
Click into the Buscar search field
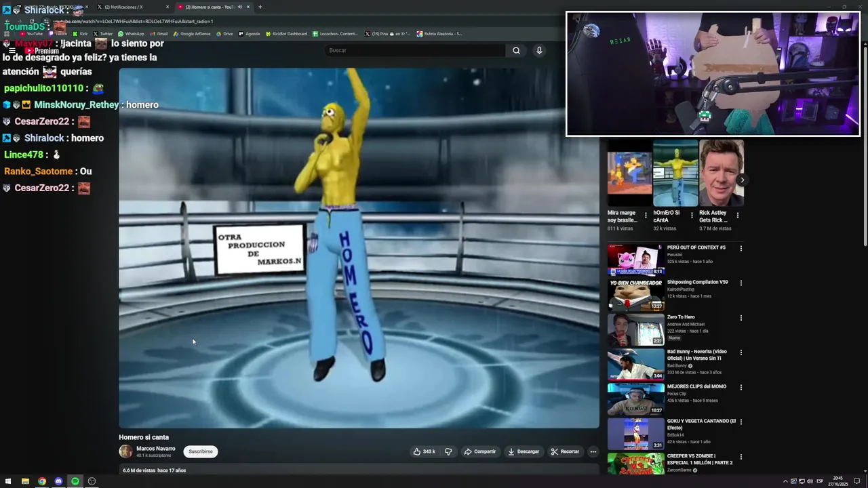click(415, 50)
